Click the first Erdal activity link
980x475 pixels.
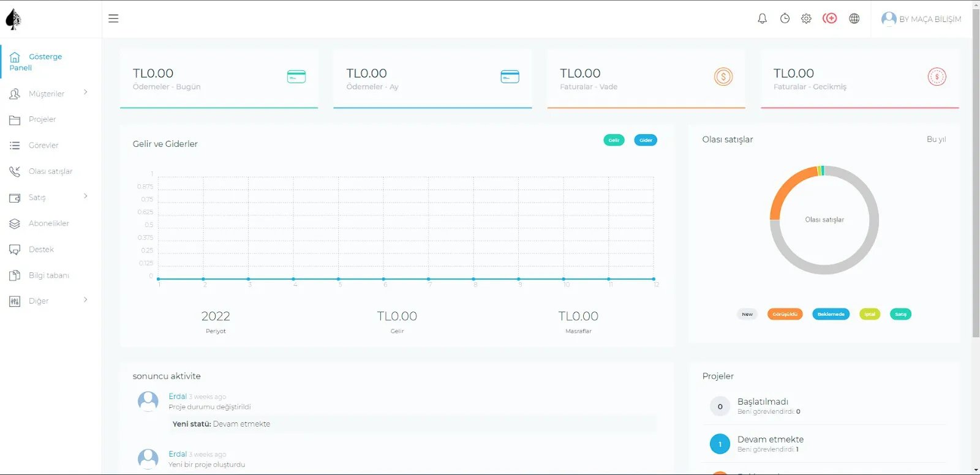(178, 397)
